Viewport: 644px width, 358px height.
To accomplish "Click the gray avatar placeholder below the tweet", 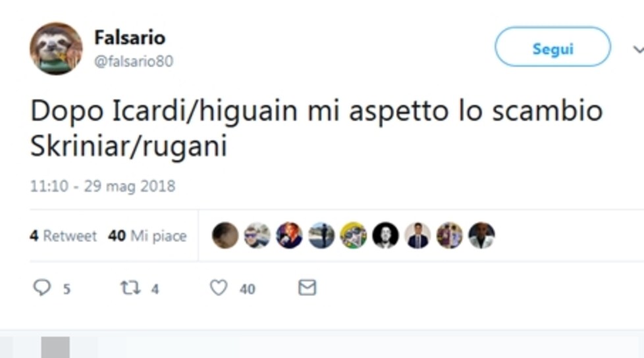I will (x=55, y=347).
